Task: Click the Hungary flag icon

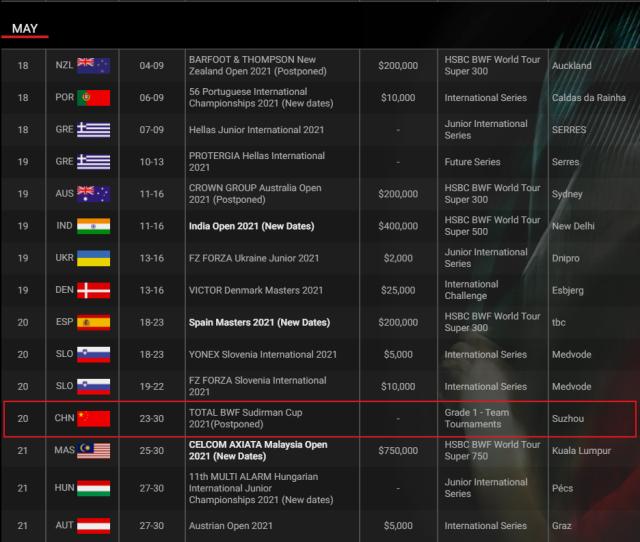Action: pyautogui.click(x=93, y=488)
